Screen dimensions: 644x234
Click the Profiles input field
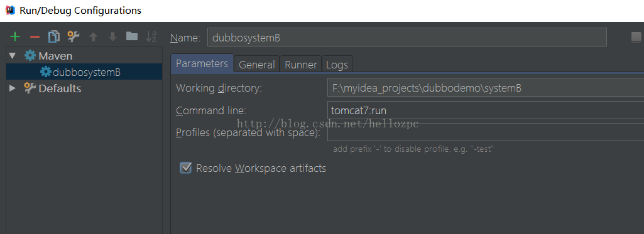point(486,132)
